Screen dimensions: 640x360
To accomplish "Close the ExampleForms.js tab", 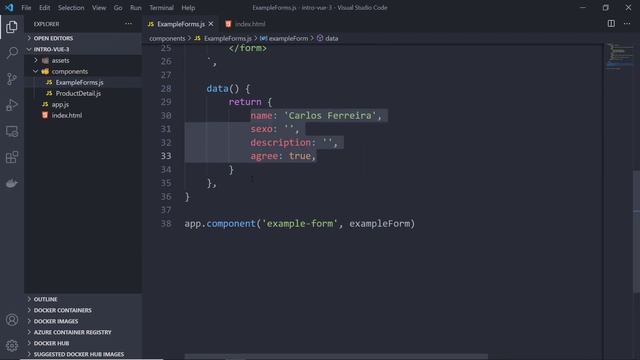I will point(211,24).
